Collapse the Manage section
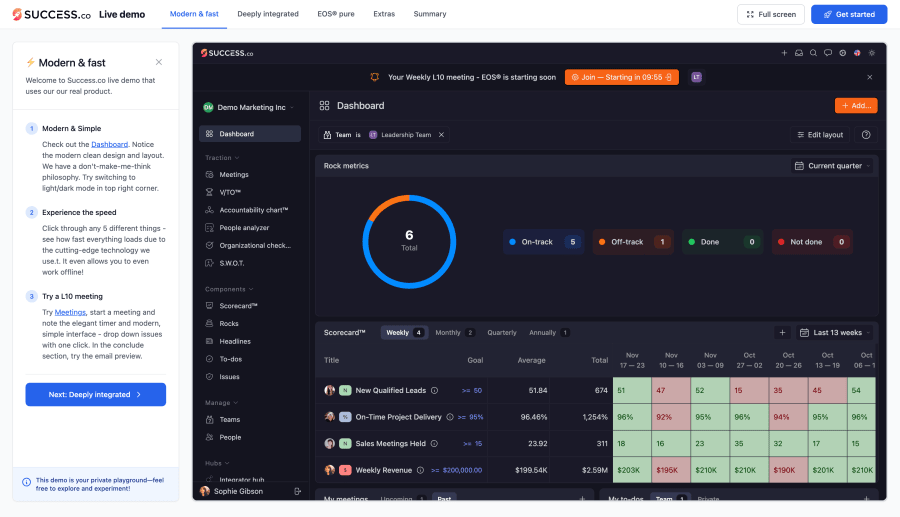Image resolution: width=900 pixels, height=517 pixels. [222, 403]
